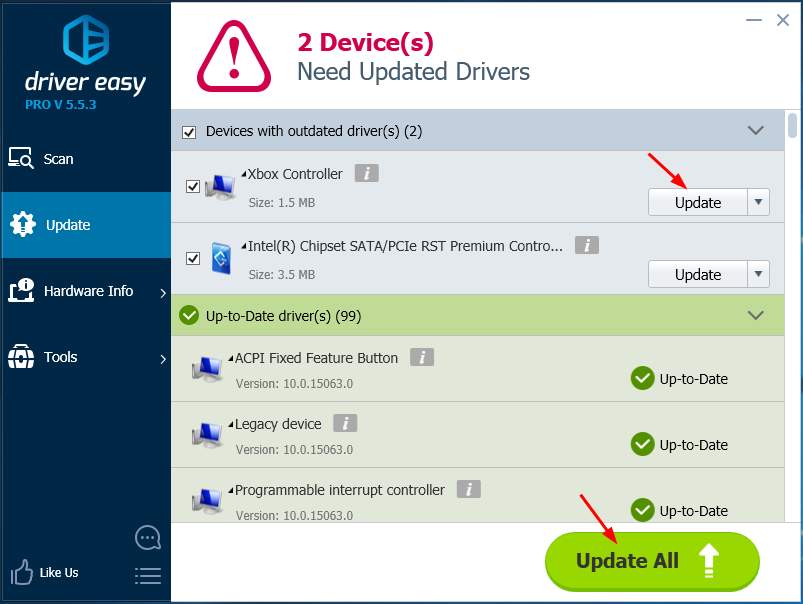
Task: Collapse the Up-to-Date driver(s) section
Action: point(755,315)
